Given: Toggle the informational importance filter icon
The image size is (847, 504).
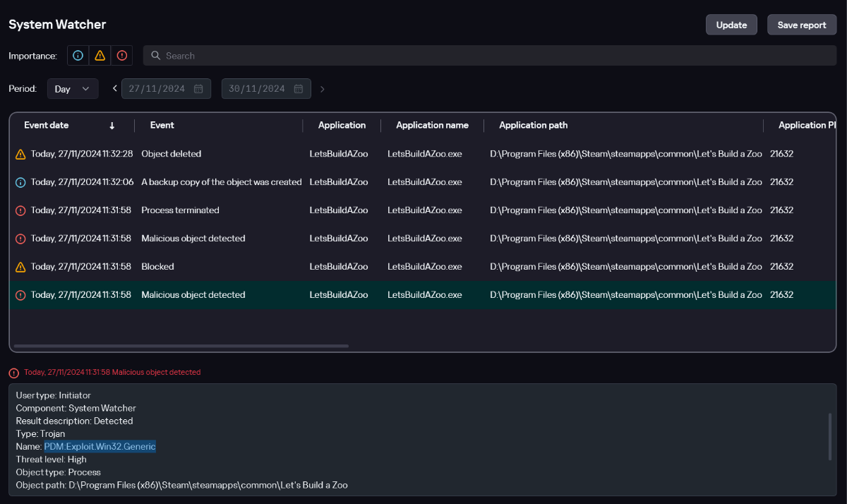Looking at the screenshot, I should (x=78, y=56).
